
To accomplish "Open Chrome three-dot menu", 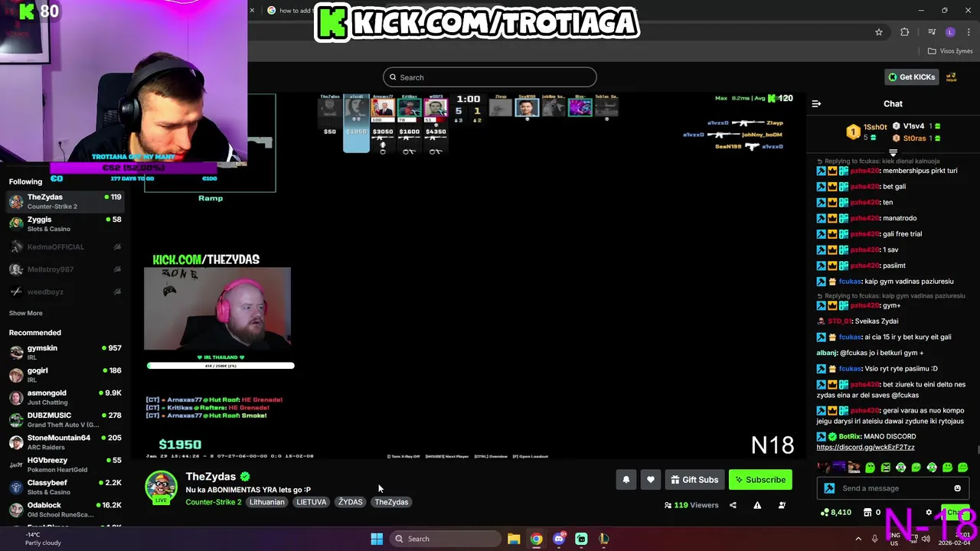I will (x=969, y=32).
